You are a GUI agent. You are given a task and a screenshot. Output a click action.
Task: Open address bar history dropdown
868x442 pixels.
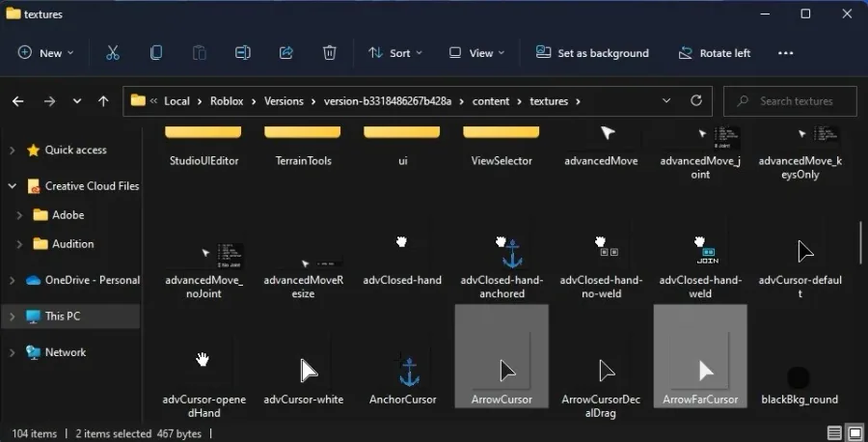pos(666,100)
